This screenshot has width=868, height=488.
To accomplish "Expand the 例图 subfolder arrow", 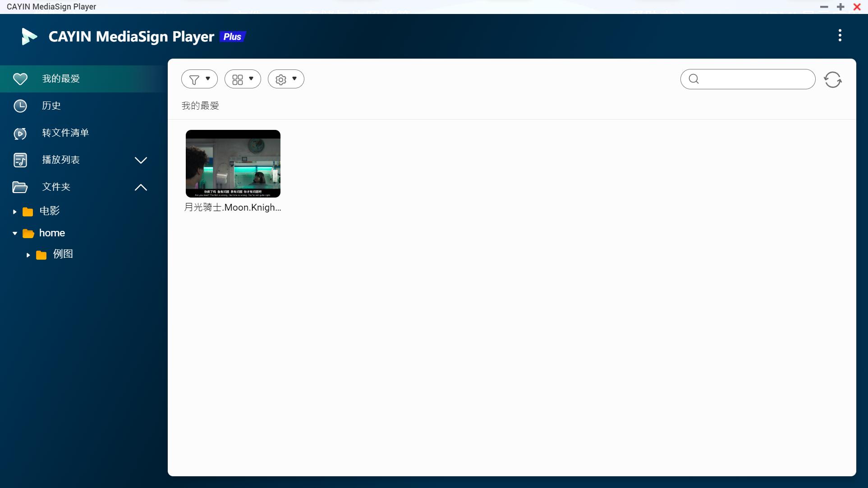I will click(28, 255).
